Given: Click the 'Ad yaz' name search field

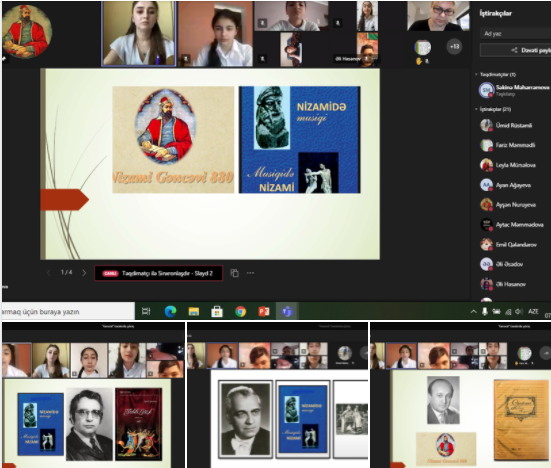Looking at the screenshot, I should 515,34.
